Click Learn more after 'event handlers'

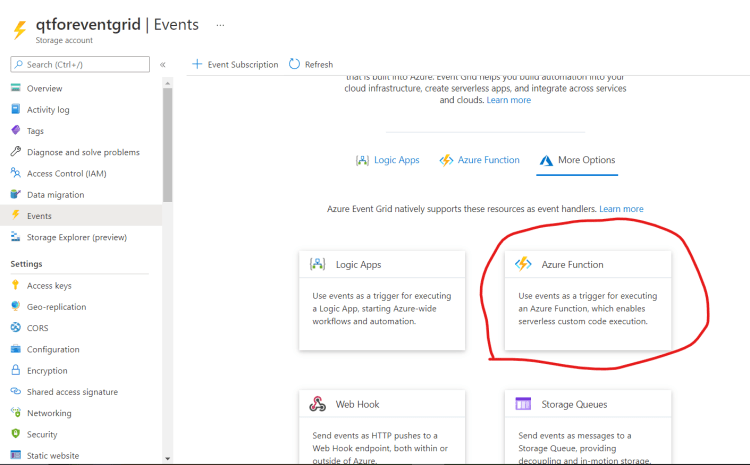[621, 209]
